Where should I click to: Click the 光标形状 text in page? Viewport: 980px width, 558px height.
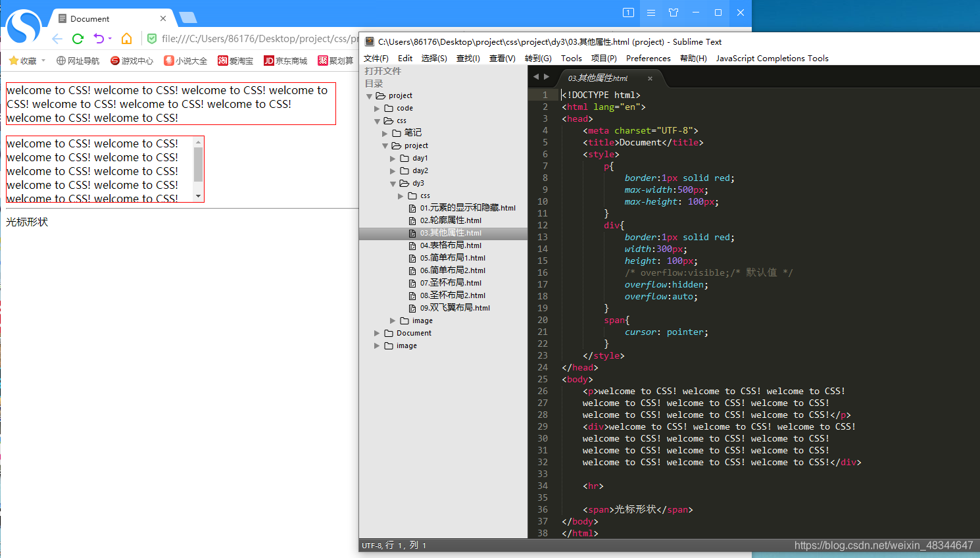coord(27,222)
